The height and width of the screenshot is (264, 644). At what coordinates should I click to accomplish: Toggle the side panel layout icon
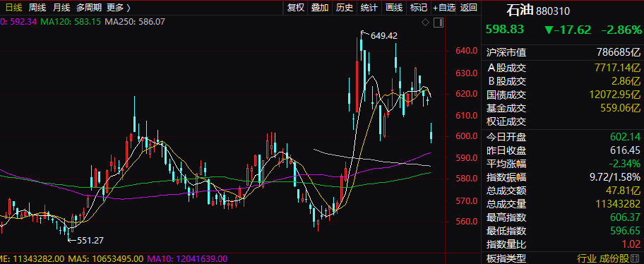point(439,22)
